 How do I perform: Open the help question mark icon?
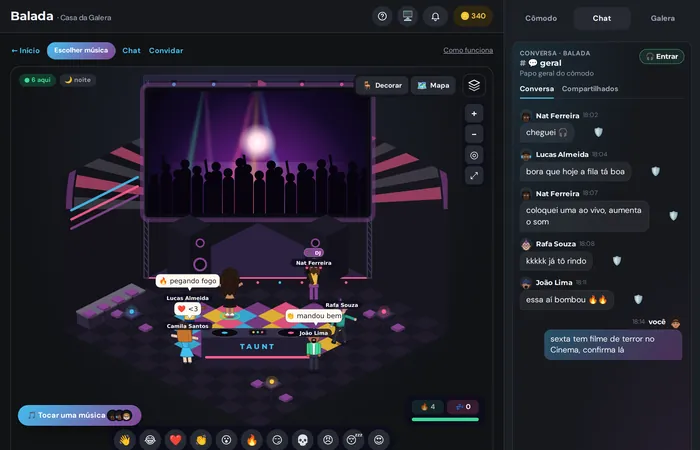click(x=382, y=17)
